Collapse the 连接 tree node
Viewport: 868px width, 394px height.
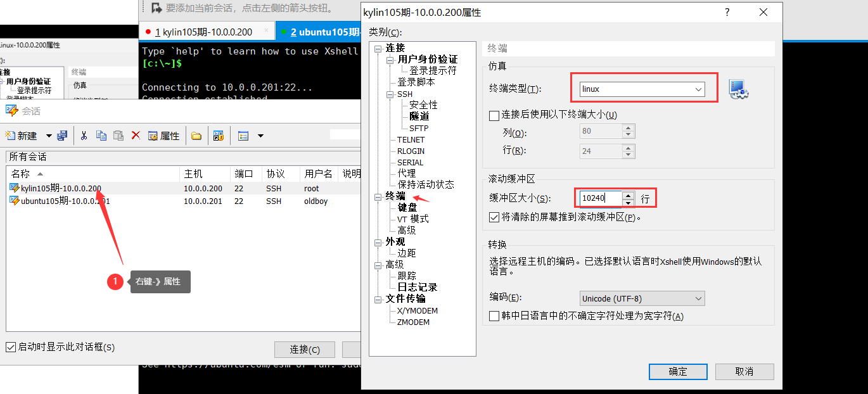(378, 48)
